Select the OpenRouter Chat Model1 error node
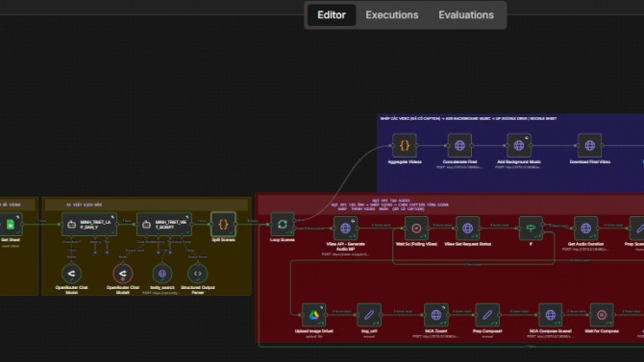Image resolution: width=644 pixels, height=362 pixels. [x=123, y=274]
